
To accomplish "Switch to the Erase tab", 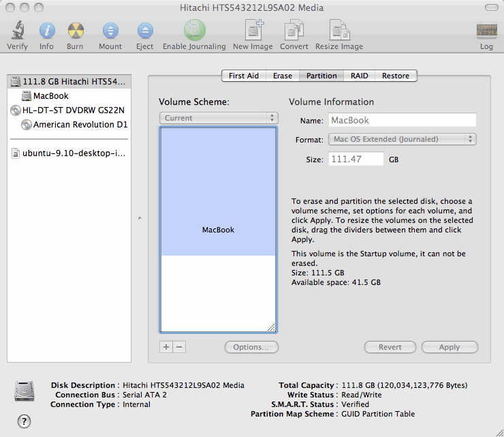I will (x=283, y=76).
